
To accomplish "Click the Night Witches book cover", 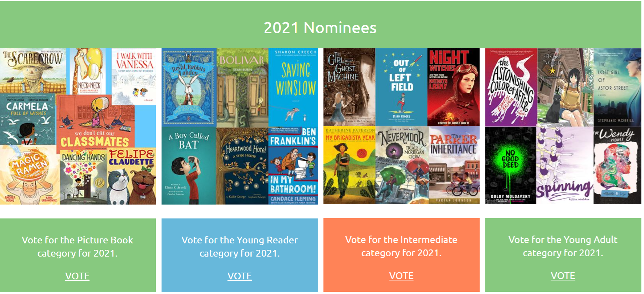I will (453, 87).
